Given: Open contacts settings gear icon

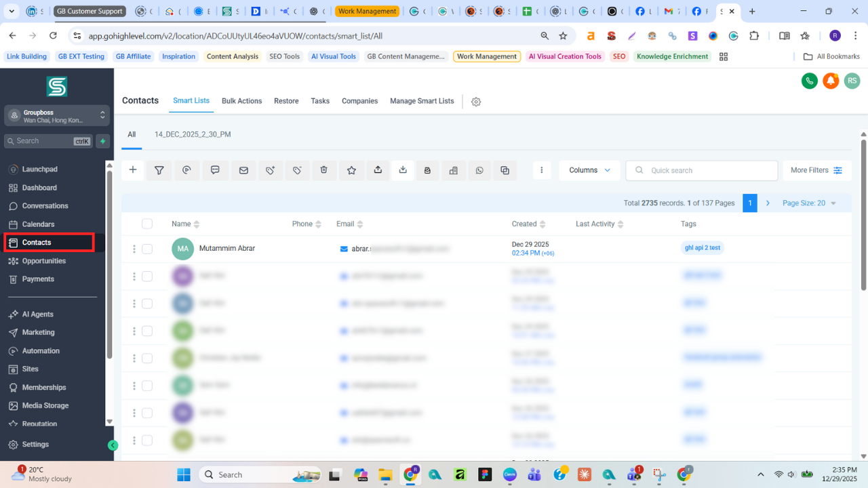Looking at the screenshot, I should 476,102.
